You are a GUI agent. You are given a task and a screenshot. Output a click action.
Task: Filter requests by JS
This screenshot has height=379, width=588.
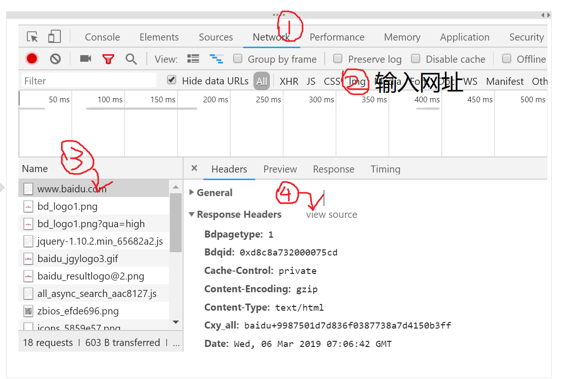click(311, 81)
